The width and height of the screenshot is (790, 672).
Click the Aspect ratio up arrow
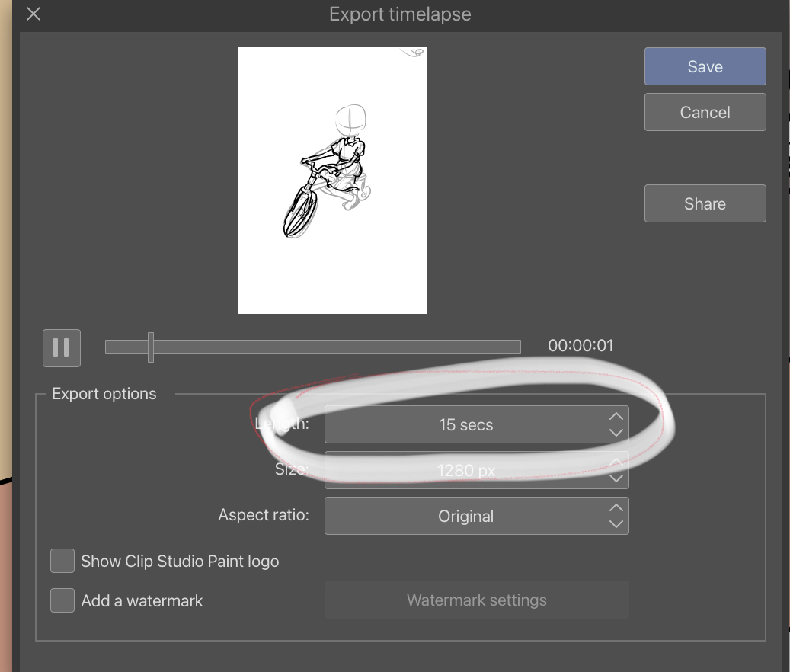coord(616,507)
